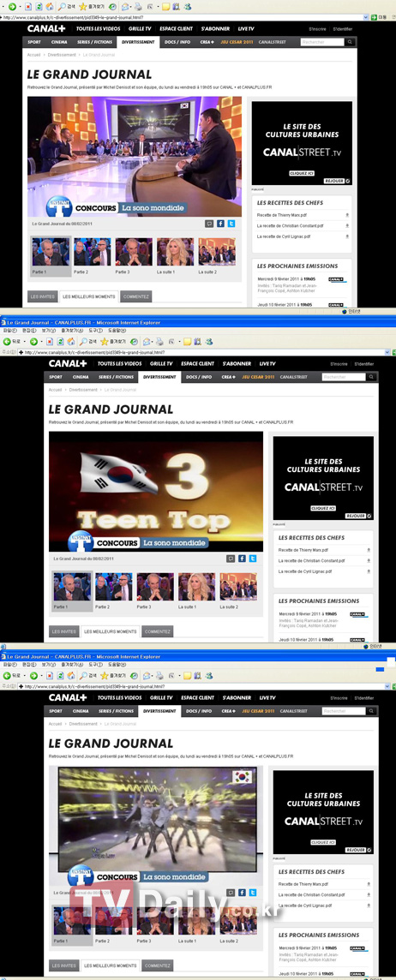The width and height of the screenshot is (396, 980).
Task: Open Favorites star in the studio-scene browser toolbar
Action: (x=82, y=6)
